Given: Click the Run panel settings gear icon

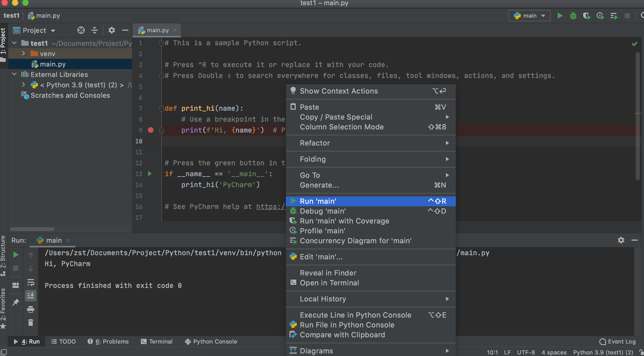Looking at the screenshot, I should [x=621, y=240].
